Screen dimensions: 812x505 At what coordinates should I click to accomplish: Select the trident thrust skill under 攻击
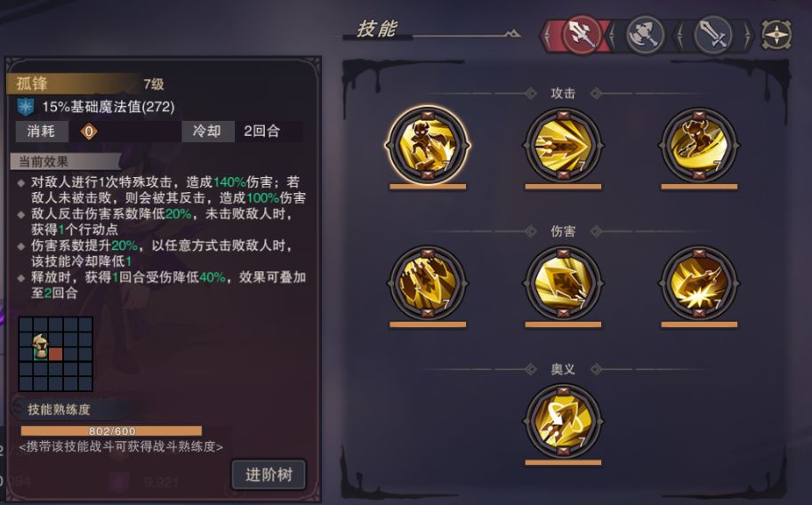[x=563, y=145]
